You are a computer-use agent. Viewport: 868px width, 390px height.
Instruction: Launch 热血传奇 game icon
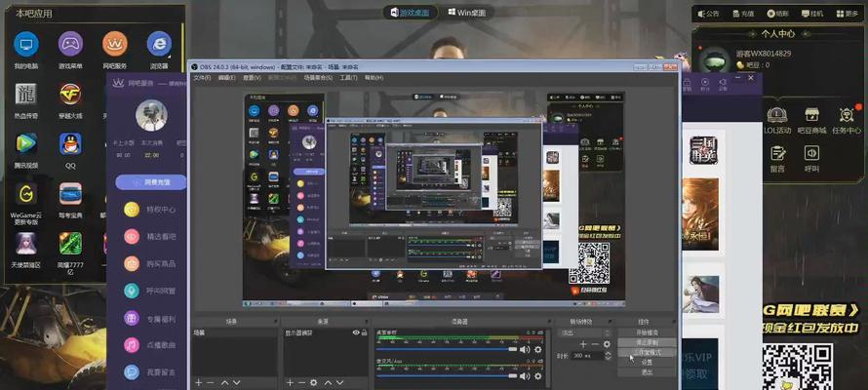[26, 94]
